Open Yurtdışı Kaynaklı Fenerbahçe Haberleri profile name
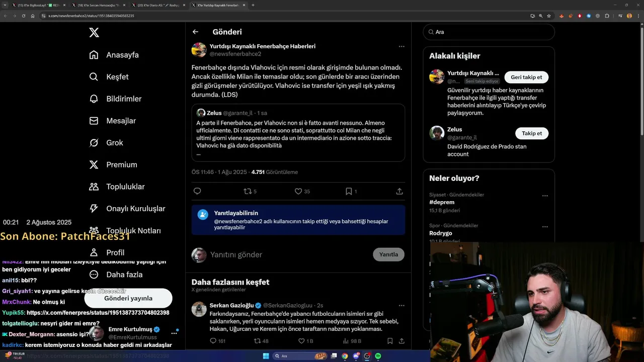644x362 pixels. (263, 46)
